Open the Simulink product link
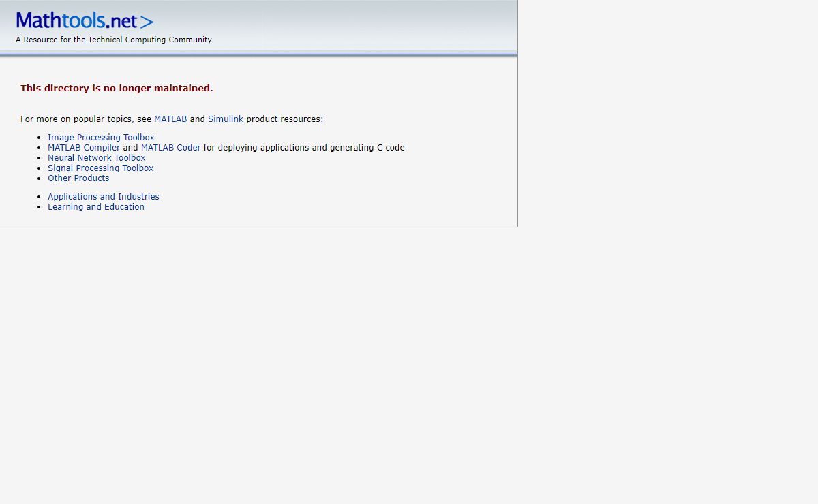 [226, 119]
